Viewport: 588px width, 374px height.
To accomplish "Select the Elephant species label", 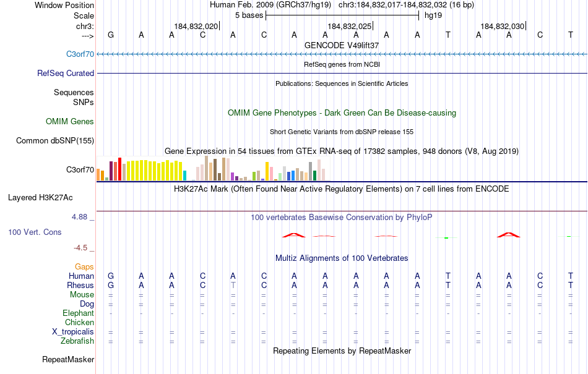I will tap(78, 313).
